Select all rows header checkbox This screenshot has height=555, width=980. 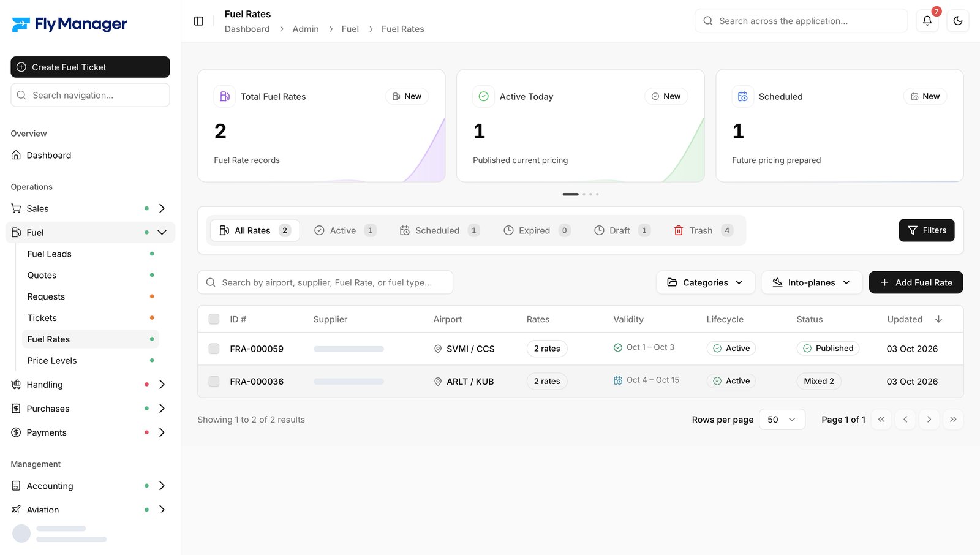[214, 319]
